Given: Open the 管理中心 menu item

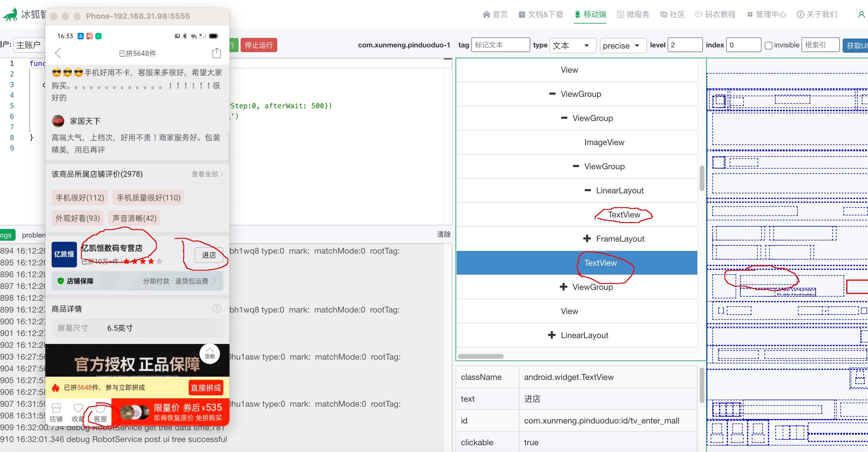Looking at the screenshot, I should [766, 14].
